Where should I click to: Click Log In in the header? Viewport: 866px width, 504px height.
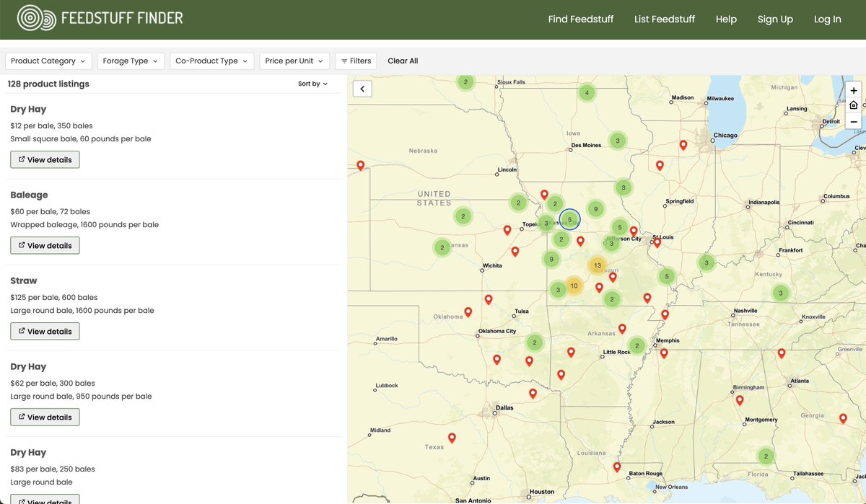(828, 19)
